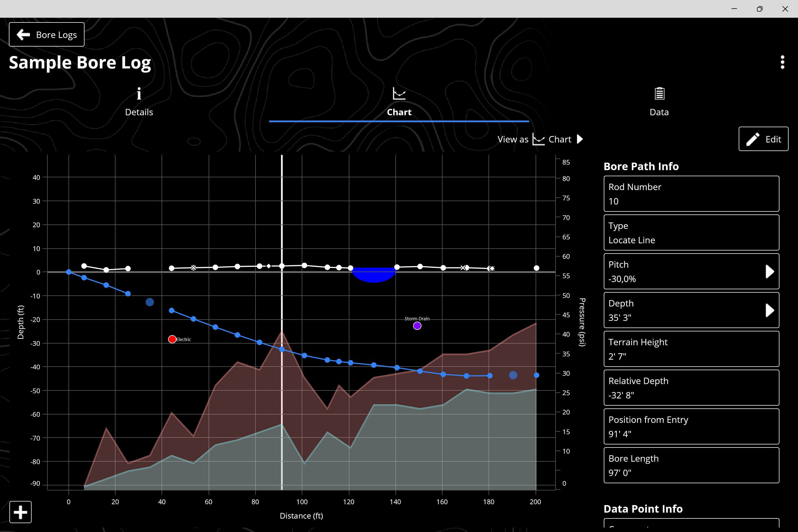Click the Bore Path Info heading

coord(641,166)
